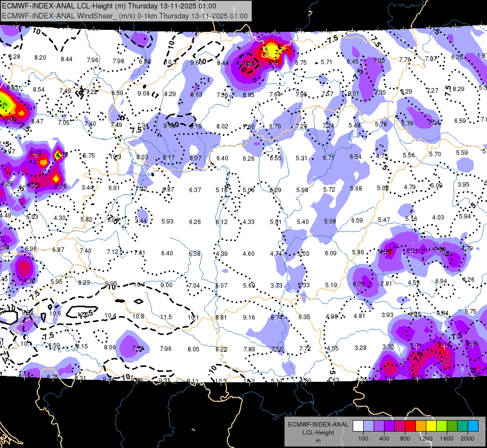Click the WindShear 0-1km title line
Image resolution: width=487 pixels, height=448 pixels.
tap(125, 16)
